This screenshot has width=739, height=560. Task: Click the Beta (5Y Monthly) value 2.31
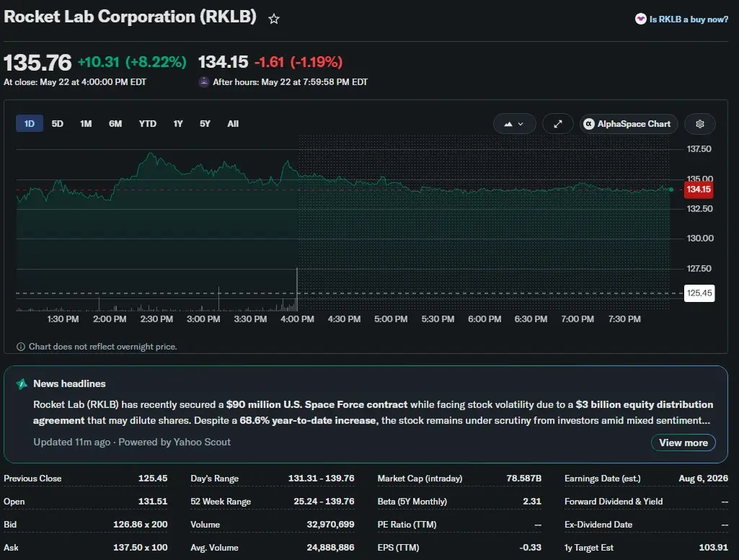point(531,501)
